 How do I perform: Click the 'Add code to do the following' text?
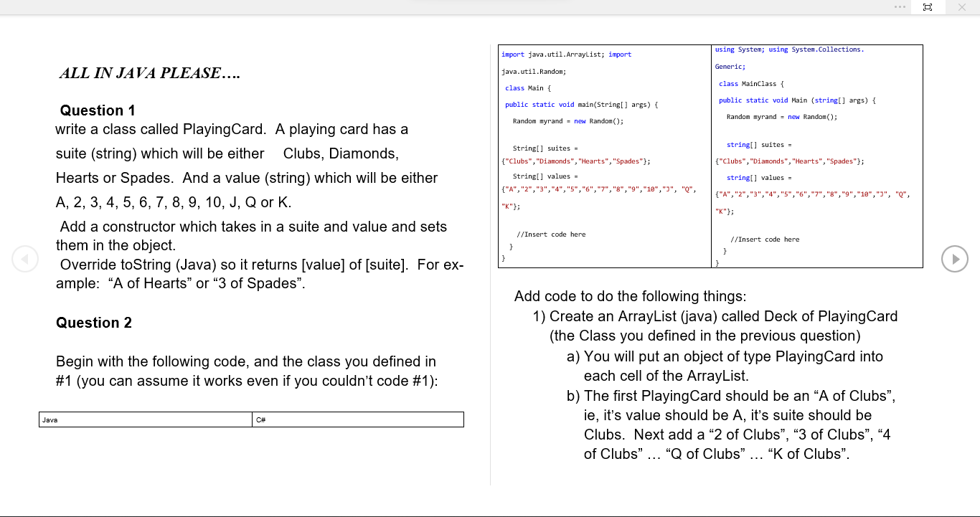point(630,296)
